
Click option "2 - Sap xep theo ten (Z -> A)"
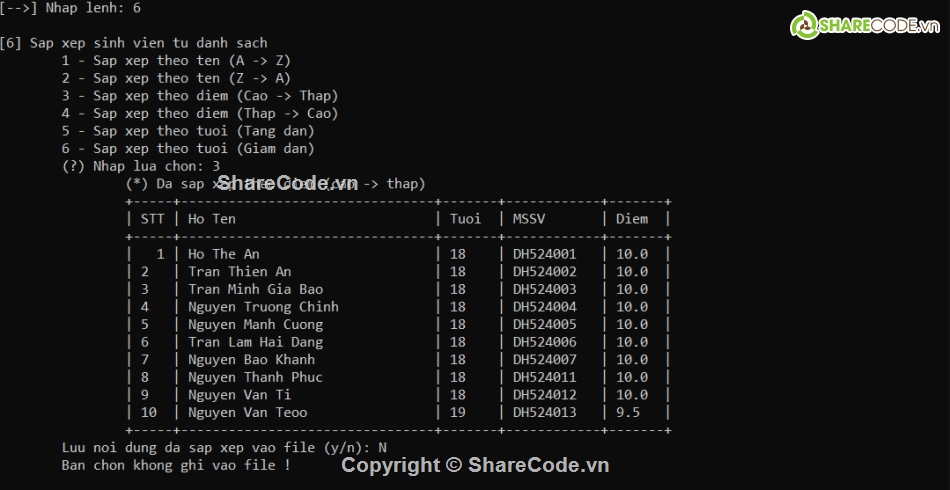pyautogui.click(x=176, y=78)
